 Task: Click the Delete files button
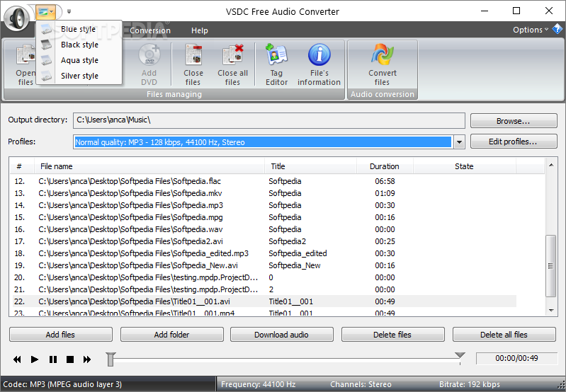pos(392,335)
